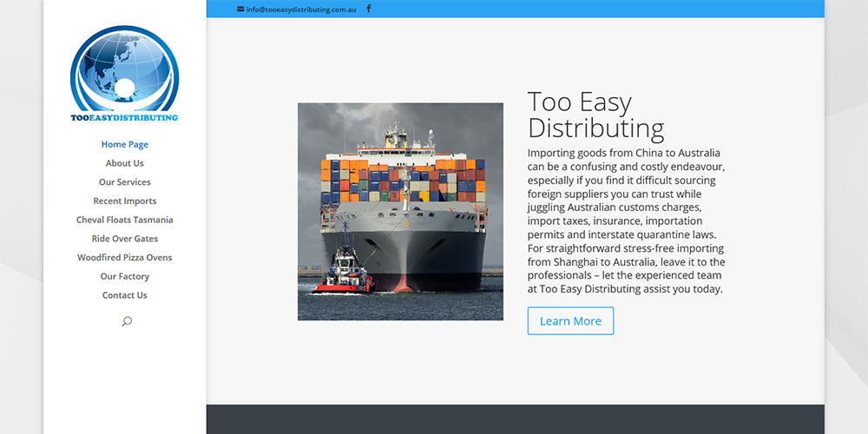Go to Contact Us page
868x434 pixels.
(124, 295)
